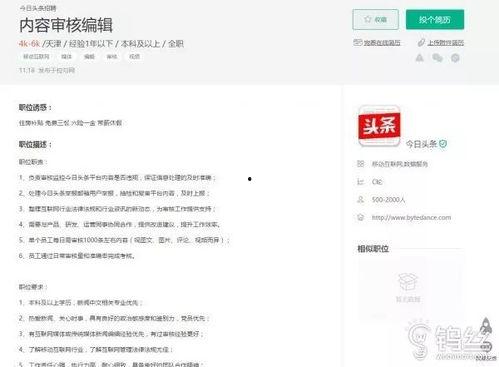Click the 视频 job tag

134,57
